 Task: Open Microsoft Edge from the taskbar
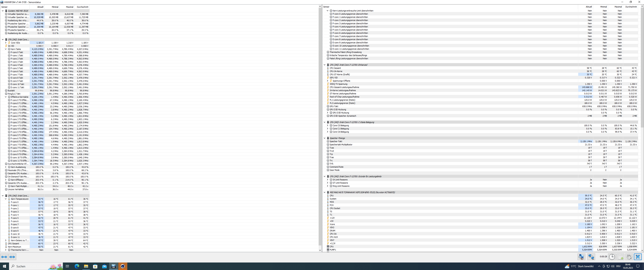click(77, 266)
